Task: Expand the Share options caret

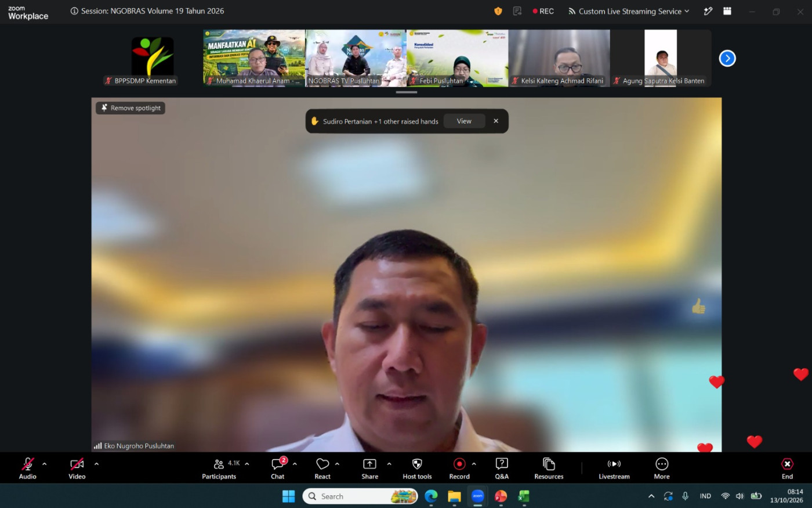Action: [x=389, y=464]
